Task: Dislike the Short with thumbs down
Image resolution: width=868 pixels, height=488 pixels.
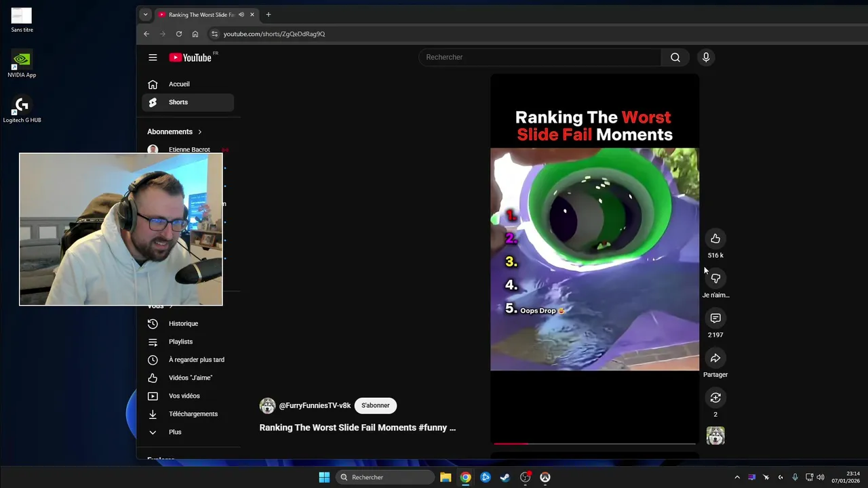Action: 715,279
